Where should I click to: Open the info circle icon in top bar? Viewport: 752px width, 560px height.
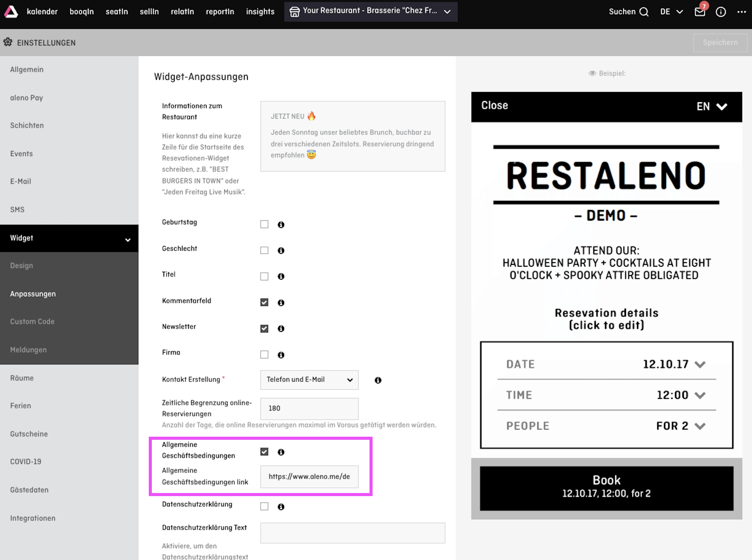pyautogui.click(x=721, y=12)
